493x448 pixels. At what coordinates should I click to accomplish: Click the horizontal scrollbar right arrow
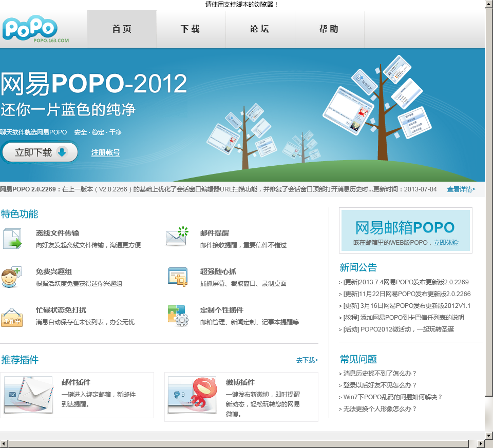click(x=481, y=443)
